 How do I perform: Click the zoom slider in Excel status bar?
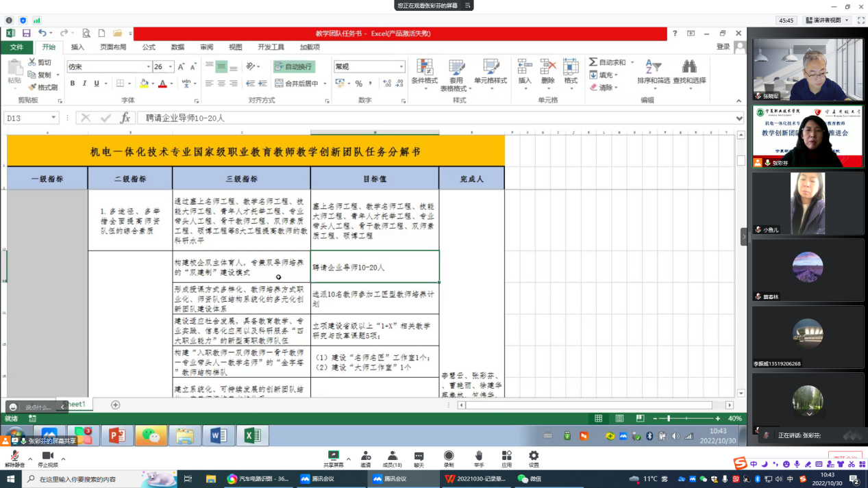669,418
